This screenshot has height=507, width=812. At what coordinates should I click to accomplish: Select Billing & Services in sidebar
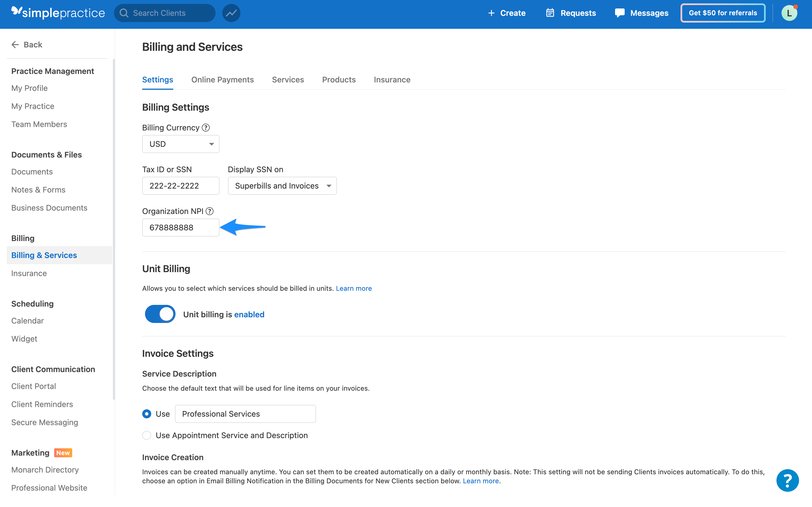[59, 255]
